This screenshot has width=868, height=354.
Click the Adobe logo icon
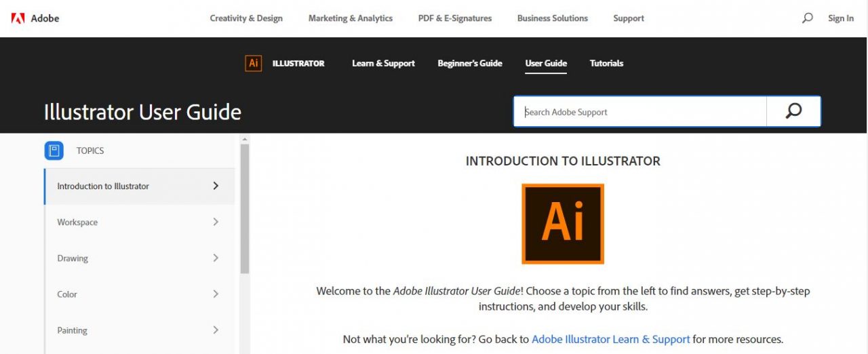[18, 18]
